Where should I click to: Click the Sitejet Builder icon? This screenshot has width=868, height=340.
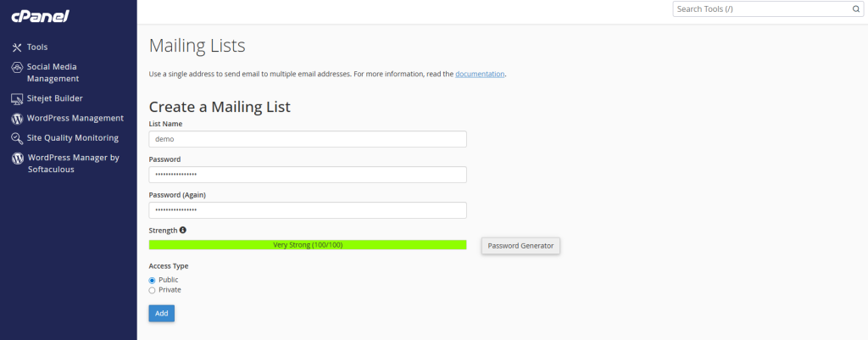click(x=17, y=98)
